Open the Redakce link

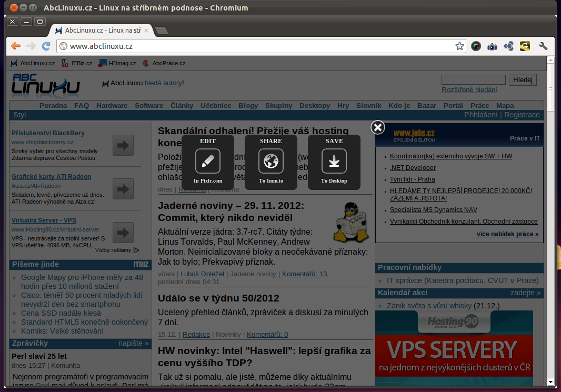coord(196,335)
